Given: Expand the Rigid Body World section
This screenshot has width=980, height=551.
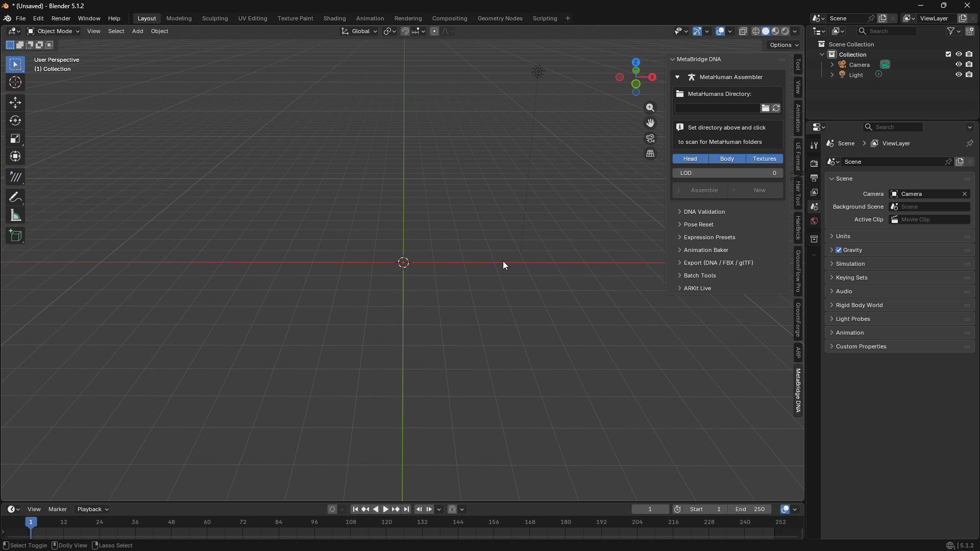Looking at the screenshot, I should [x=899, y=305].
